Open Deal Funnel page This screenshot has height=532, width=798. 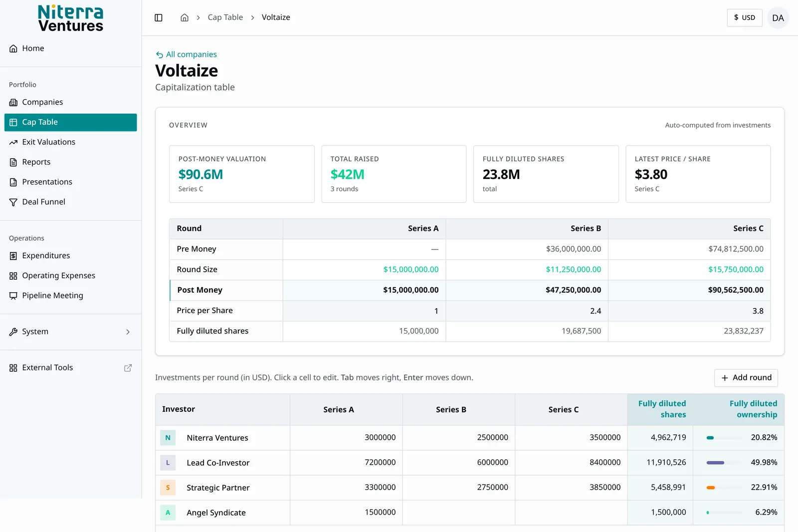71,202
